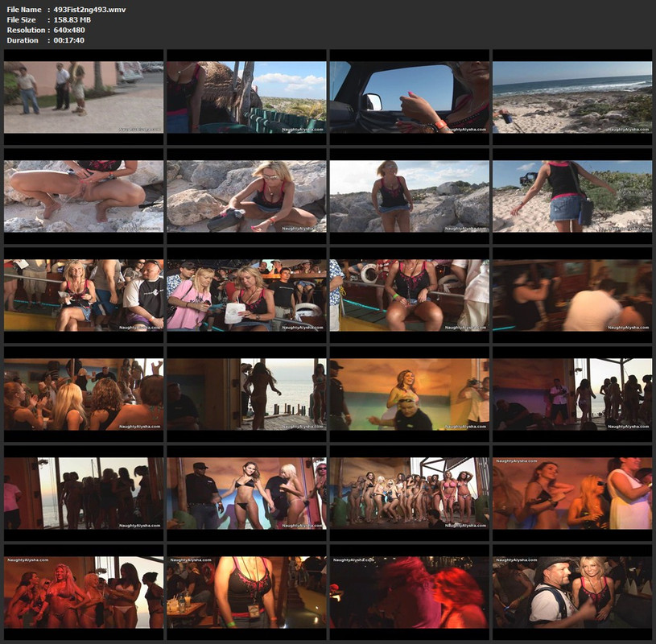Open thumbnail with woman in pink shirt holding camera
The width and height of the screenshot is (656, 644).
pyautogui.click(x=246, y=295)
